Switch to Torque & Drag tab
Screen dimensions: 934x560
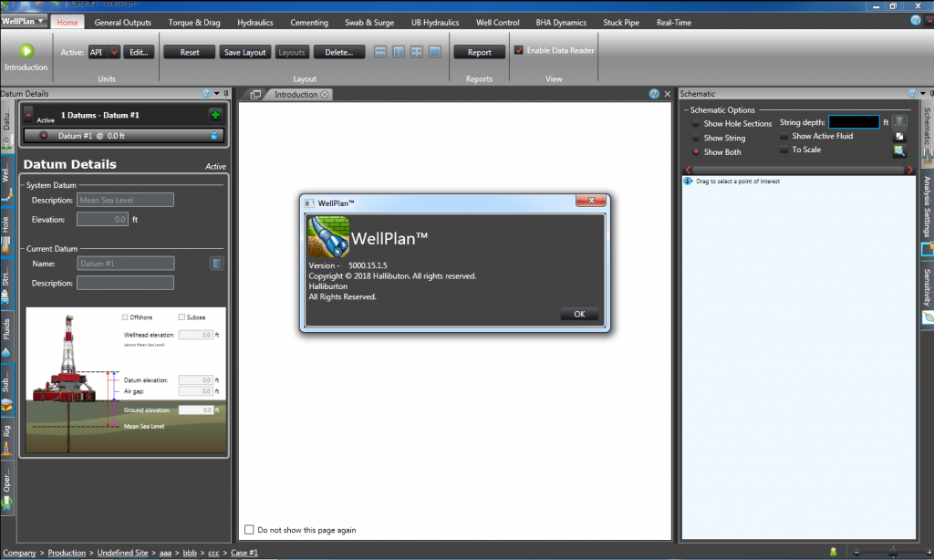pyautogui.click(x=194, y=22)
